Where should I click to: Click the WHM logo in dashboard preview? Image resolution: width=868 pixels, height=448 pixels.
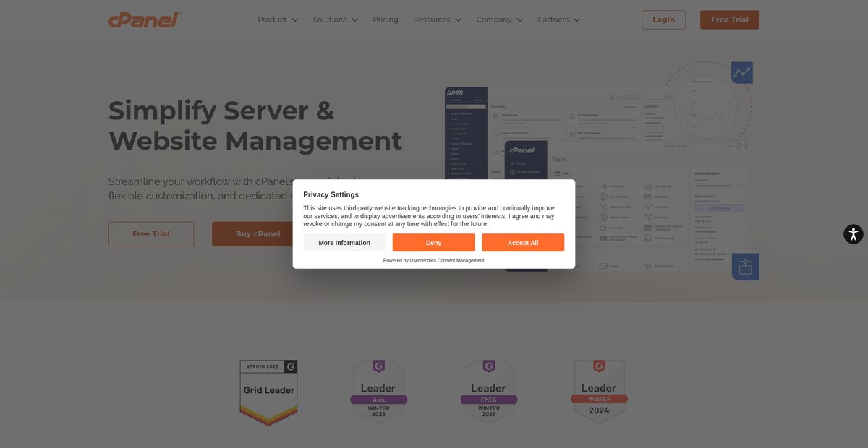pos(455,92)
